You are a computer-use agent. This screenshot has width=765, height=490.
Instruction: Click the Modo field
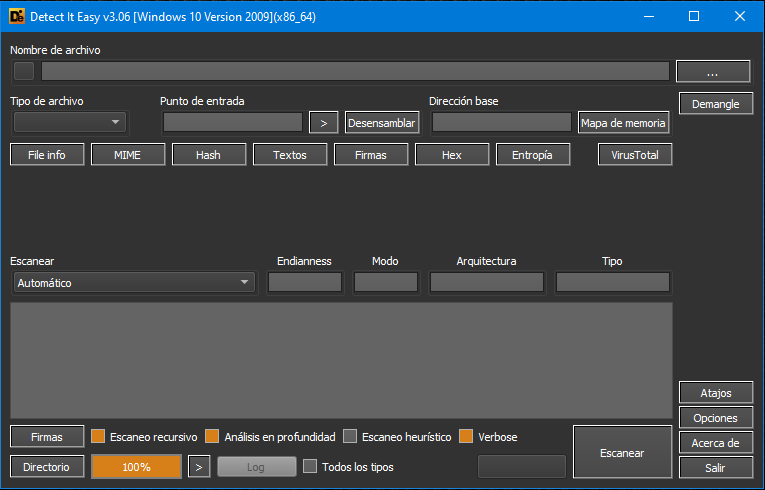pos(385,283)
